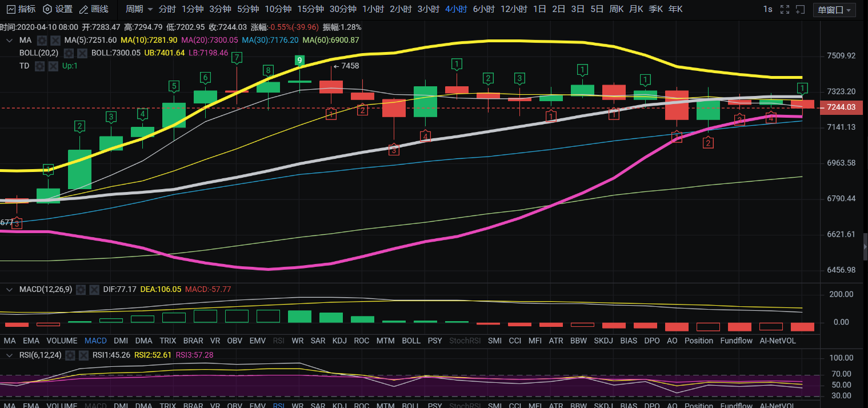Switch sub-chart to KDJ indicator

339,341
